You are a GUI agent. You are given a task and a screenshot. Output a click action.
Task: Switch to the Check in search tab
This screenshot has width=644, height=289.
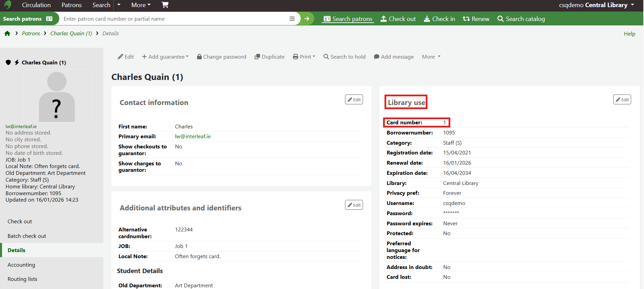439,19
